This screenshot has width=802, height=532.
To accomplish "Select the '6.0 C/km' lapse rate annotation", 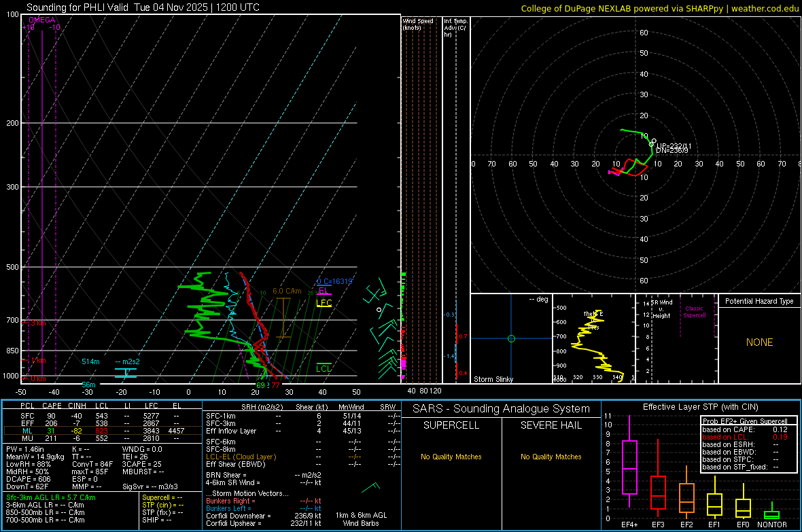I will coord(287,291).
